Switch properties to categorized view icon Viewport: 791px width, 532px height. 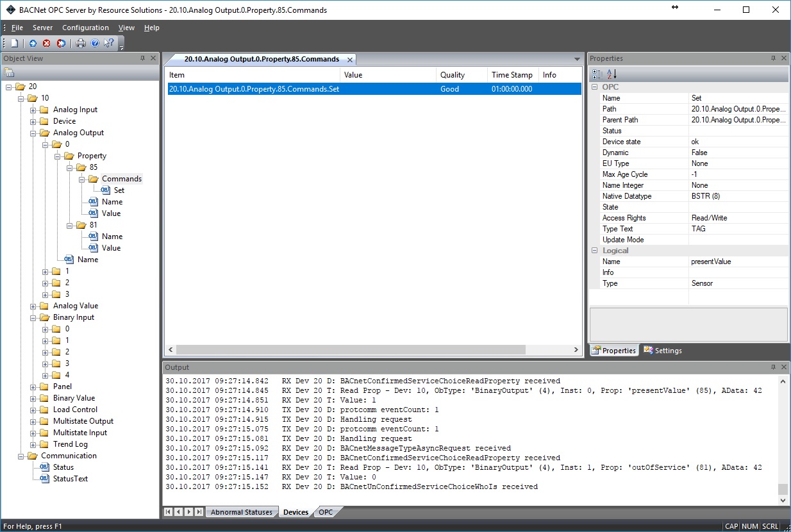click(x=597, y=74)
